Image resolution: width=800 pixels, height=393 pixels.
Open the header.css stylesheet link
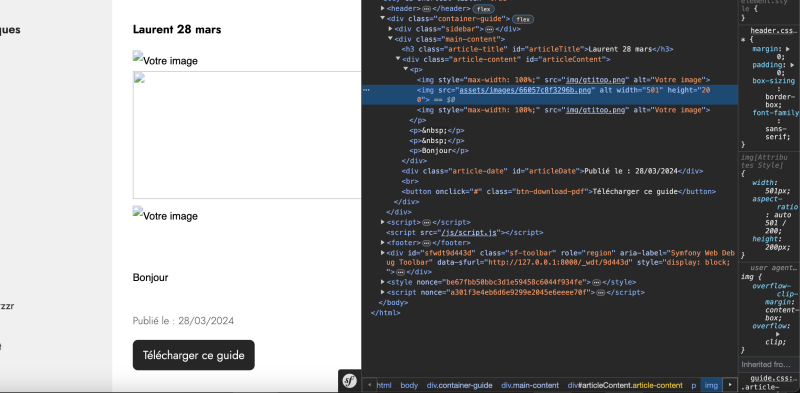click(774, 31)
